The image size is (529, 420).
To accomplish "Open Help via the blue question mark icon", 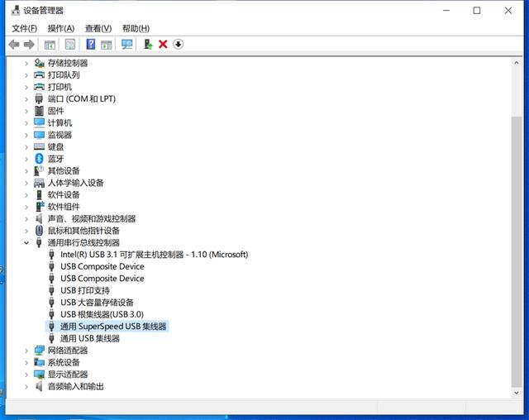I will [90, 44].
